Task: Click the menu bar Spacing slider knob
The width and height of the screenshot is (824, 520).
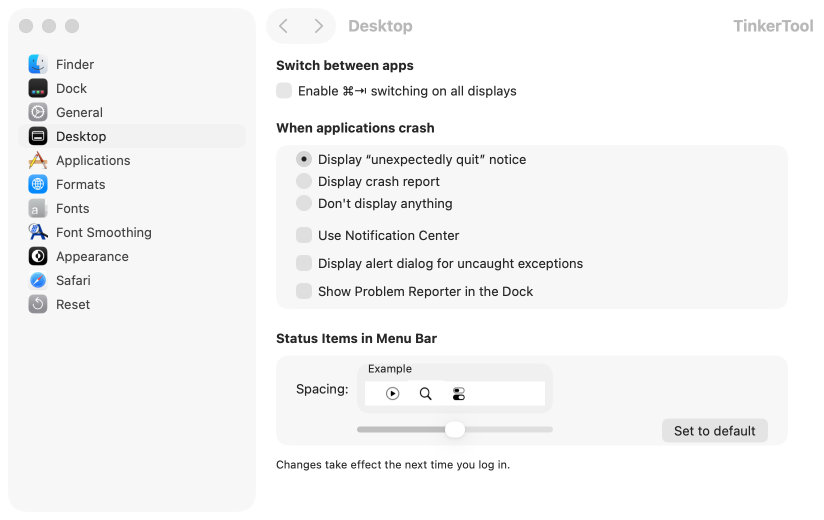Action: 455,429
